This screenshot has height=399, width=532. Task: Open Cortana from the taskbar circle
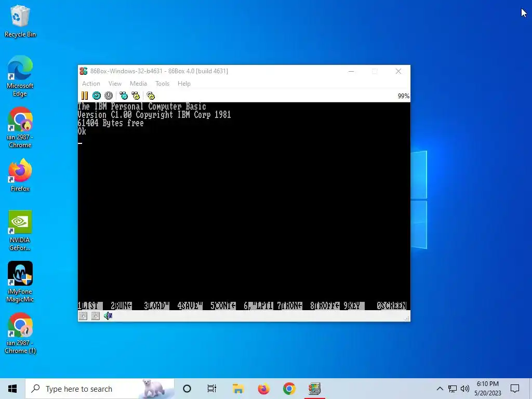(x=187, y=389)
